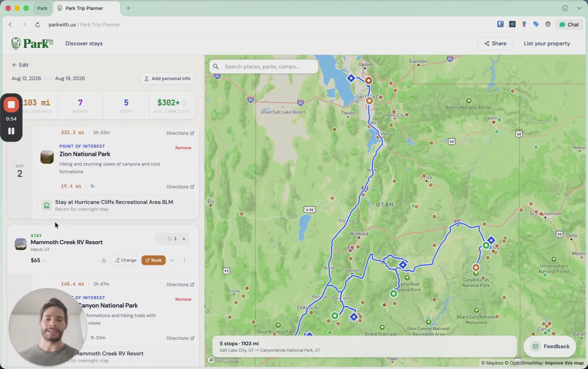Search places, parks, camps field
The width and height of the screenshot is (588, 369).
click(264, 67)
